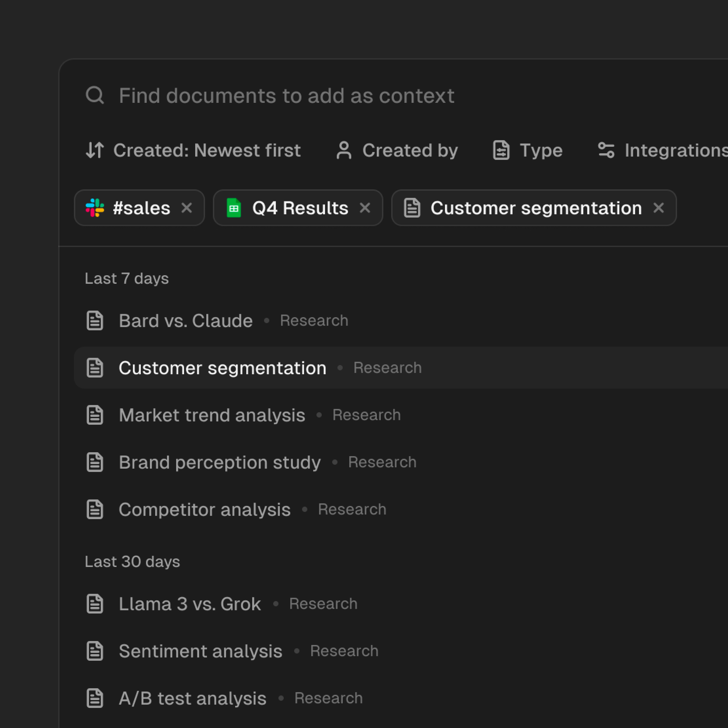Viewport: 728px width, 728px height.
Task: Select the Market trend analysis document
Action: [x=212, y=415]
